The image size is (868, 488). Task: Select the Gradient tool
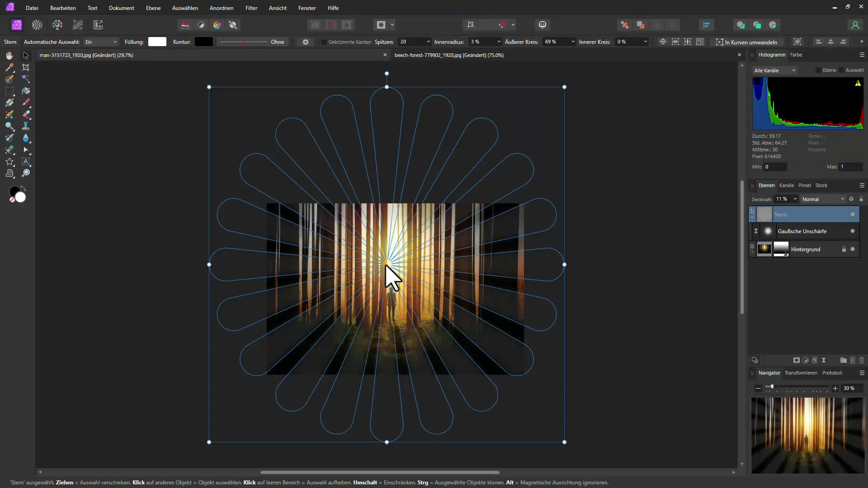click(x=9, y=103)
